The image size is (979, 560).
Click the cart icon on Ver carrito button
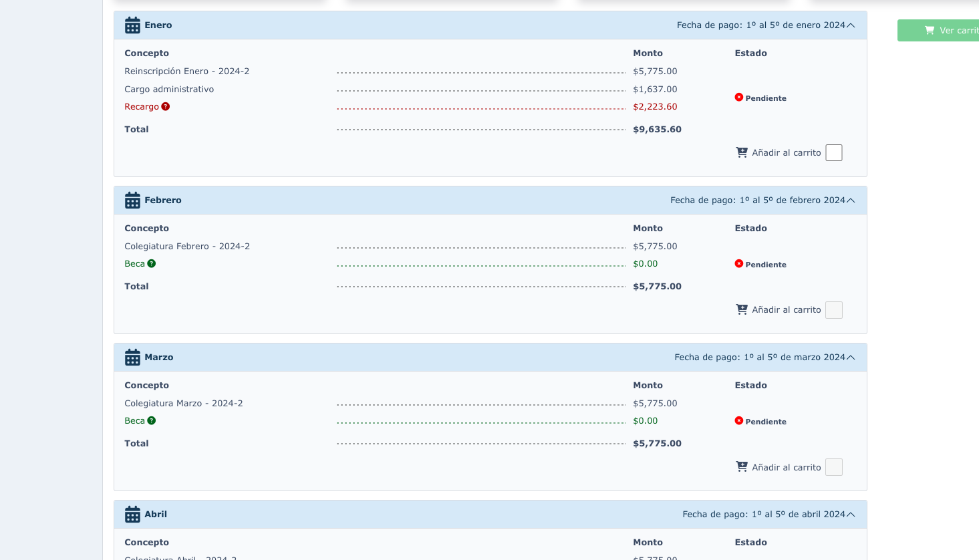click(930, 30)
